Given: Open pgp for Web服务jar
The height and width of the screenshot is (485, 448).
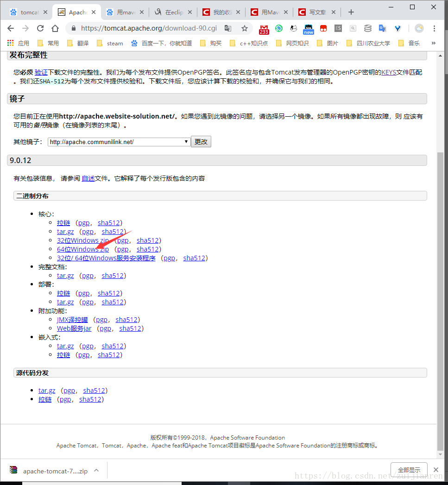Looking at the screenshot, I should (x=106, y=328).
